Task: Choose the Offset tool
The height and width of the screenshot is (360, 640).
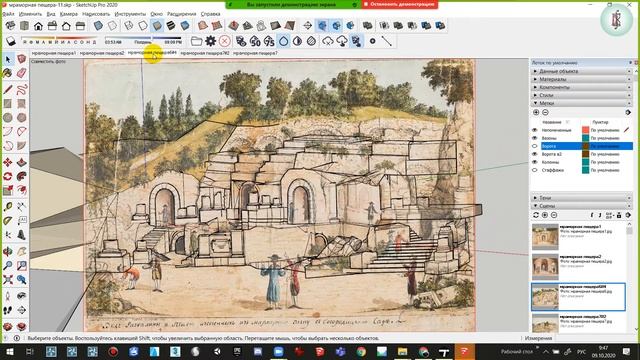Action: point(21,190)
